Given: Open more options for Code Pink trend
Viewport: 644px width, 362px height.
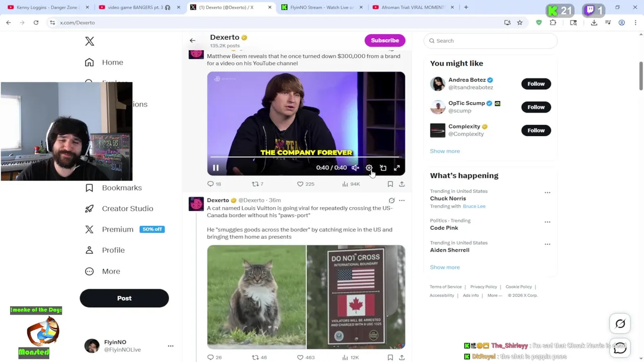Looking at the screenshot, I should tap(547, 222).
